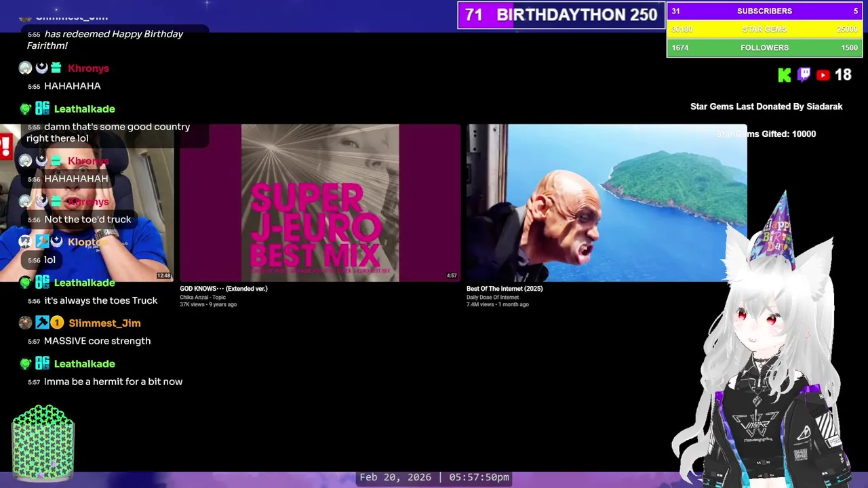Click the teal controller badge above 'damn that's some good country'

[x=42, y=108]
